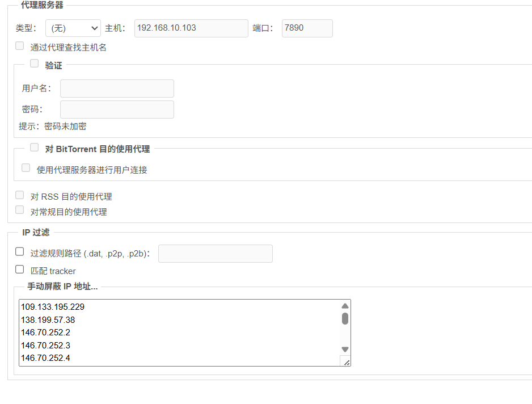Click the banned IP list scrollbar thumb
This screenshot has height=404, width=532.
click(345, 318)
